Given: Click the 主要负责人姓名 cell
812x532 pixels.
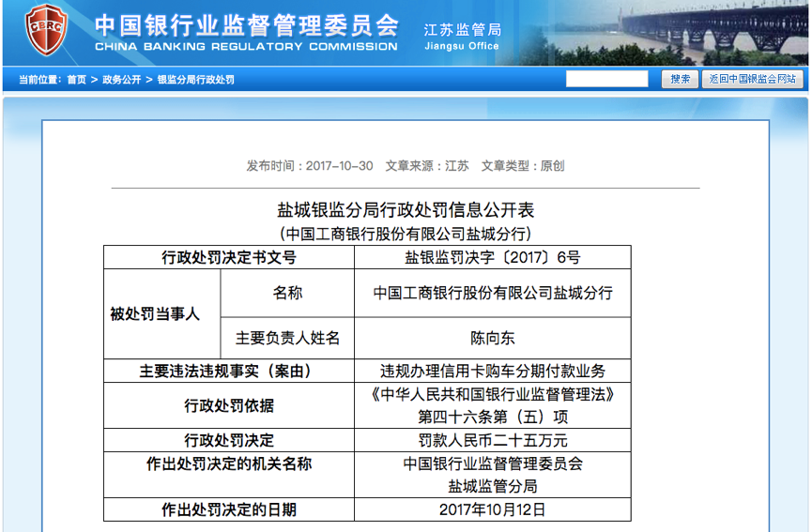Looking at the screenshot, I should click(x=287, y=338).
